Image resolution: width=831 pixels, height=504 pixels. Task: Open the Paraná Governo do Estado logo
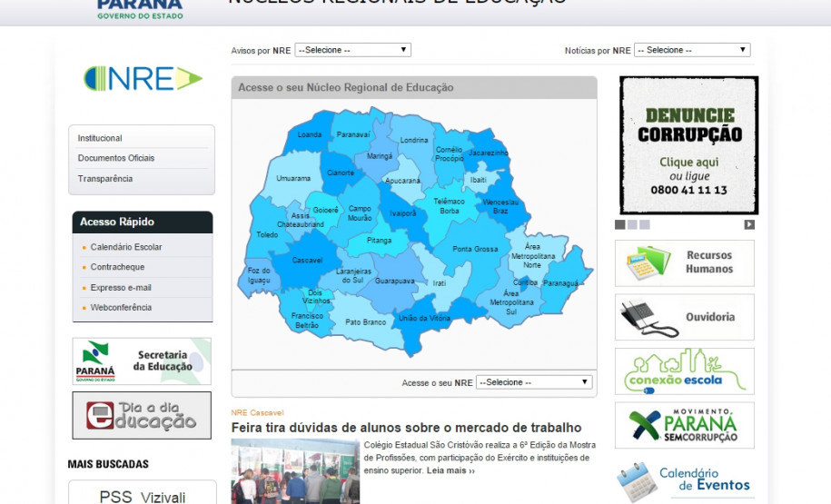[x=141, y=10]
